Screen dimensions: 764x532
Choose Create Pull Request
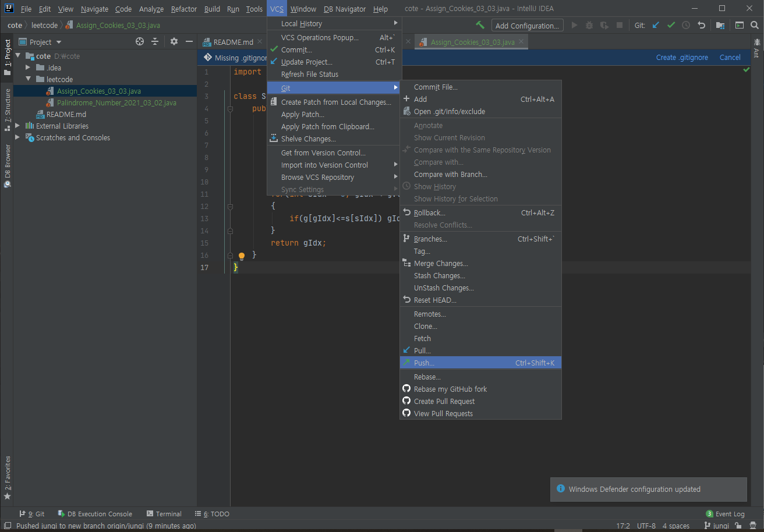click(480, 401)
